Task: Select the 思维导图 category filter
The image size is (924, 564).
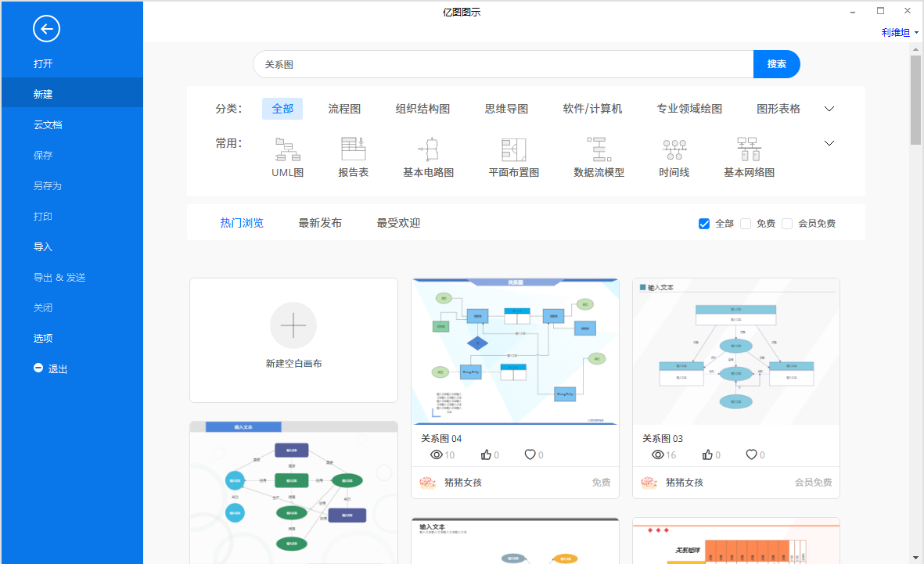Action: tap(506, 109)
